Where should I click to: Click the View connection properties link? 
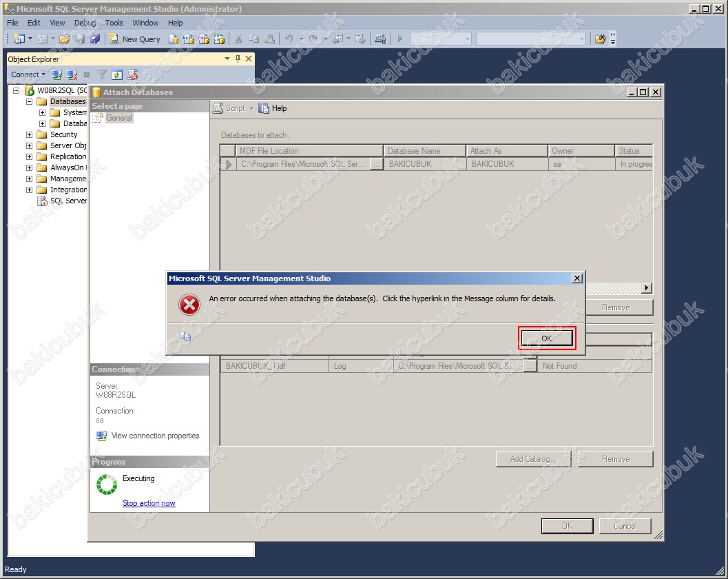coord(156,436)
